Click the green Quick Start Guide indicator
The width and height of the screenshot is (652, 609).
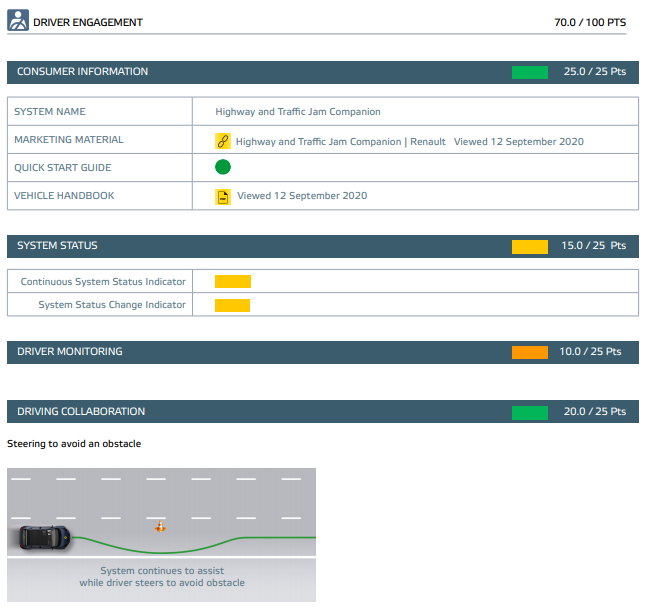(223, 167)
